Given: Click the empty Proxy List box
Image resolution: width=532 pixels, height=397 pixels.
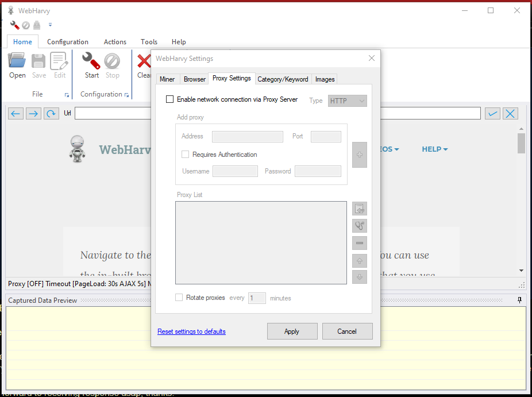Looking at the screenshot, I should point(261,242).
